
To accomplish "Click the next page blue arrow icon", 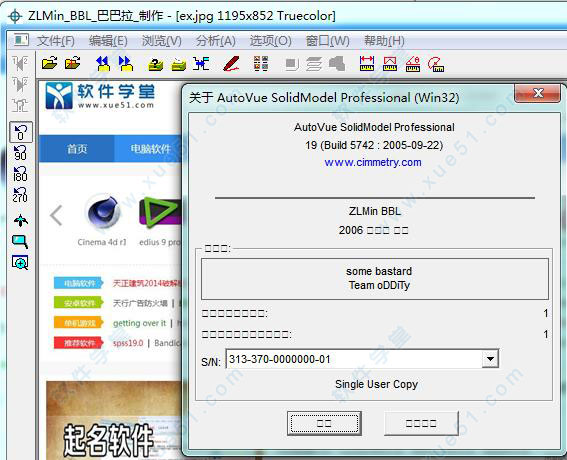I will [126, 64].
